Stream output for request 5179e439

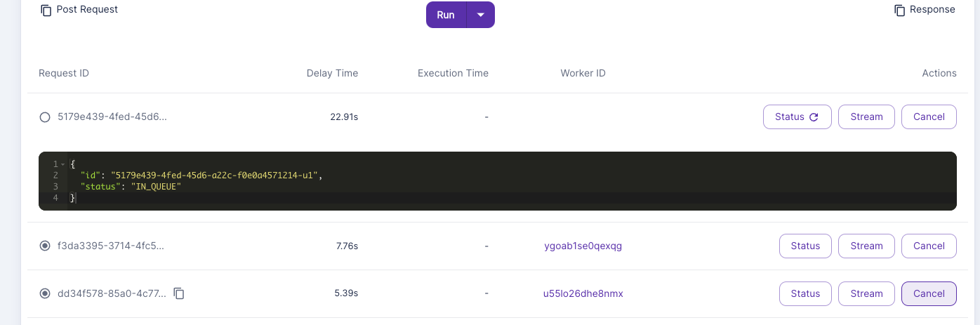[x=866, y=117]
